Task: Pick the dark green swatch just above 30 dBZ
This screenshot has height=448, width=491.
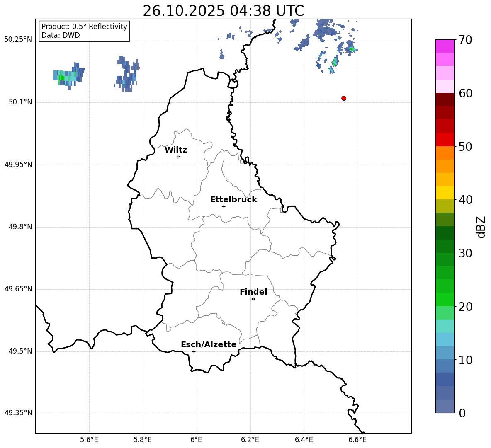Action: pyautogui.click(x=445, y=246)
